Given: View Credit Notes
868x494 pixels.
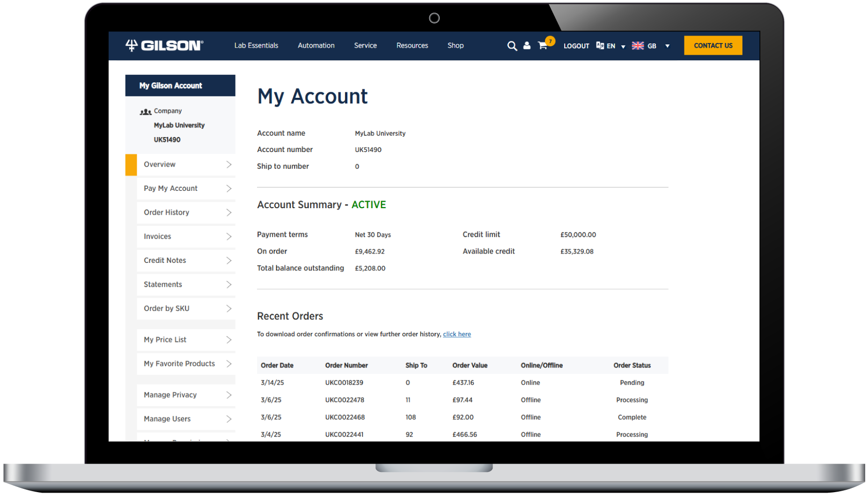Looking at the screenshot, I should pos(186,261).
